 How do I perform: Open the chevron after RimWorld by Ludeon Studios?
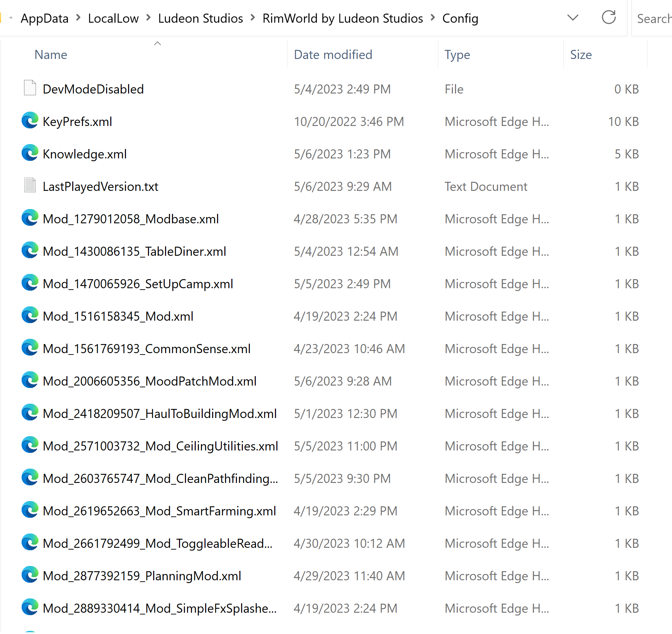tap(433, 18)
